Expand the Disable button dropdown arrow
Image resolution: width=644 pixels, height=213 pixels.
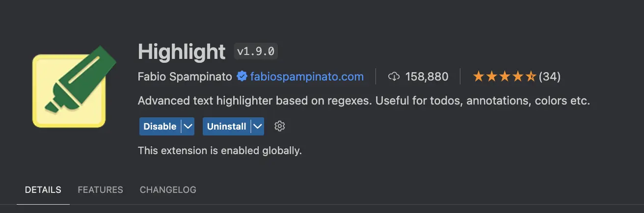click(x=188, y=126)
